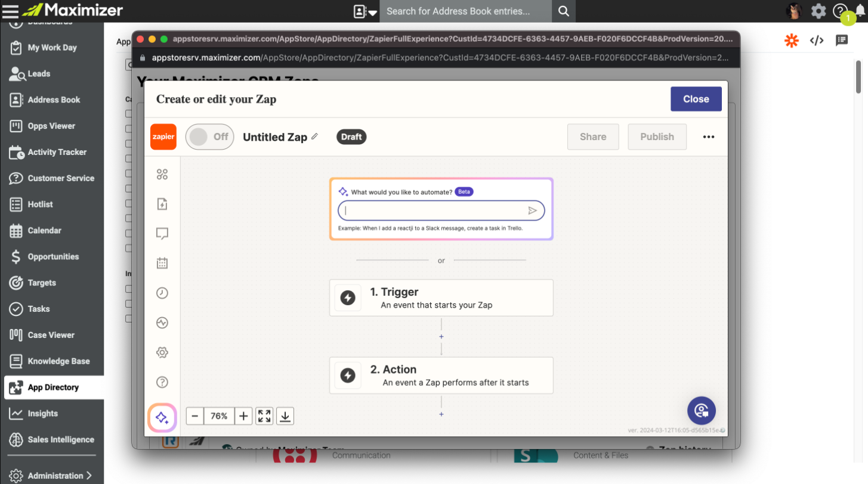Click the Publish button
Viewport: 868px width, 484px height.
(657, 136)
